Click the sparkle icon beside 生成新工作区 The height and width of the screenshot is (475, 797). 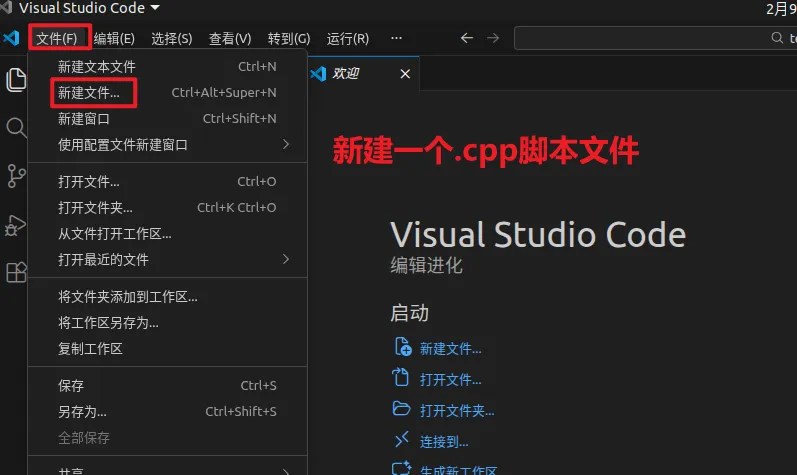[402, 468]
